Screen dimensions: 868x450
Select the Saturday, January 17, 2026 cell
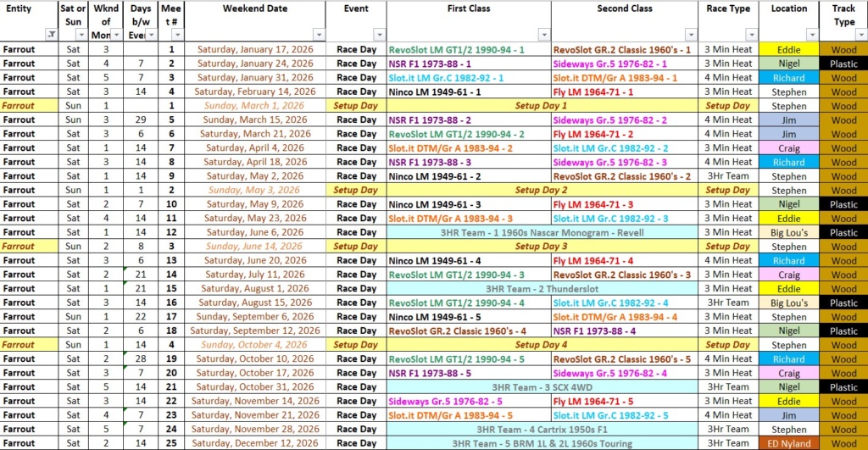tap(255, 50)
